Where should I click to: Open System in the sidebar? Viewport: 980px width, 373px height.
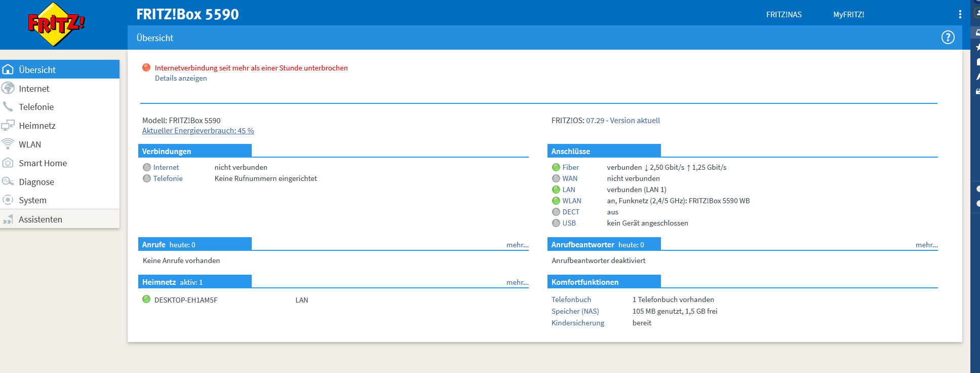[x=60, y=200]
